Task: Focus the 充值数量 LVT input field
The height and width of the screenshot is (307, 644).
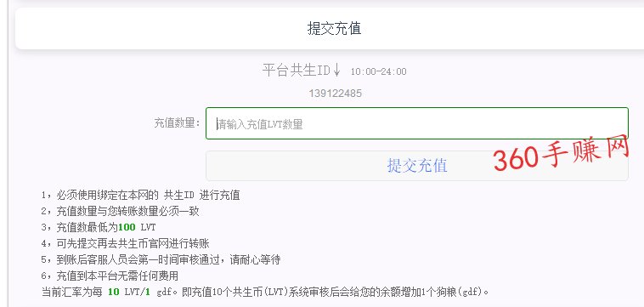Action: click(417, 123)
